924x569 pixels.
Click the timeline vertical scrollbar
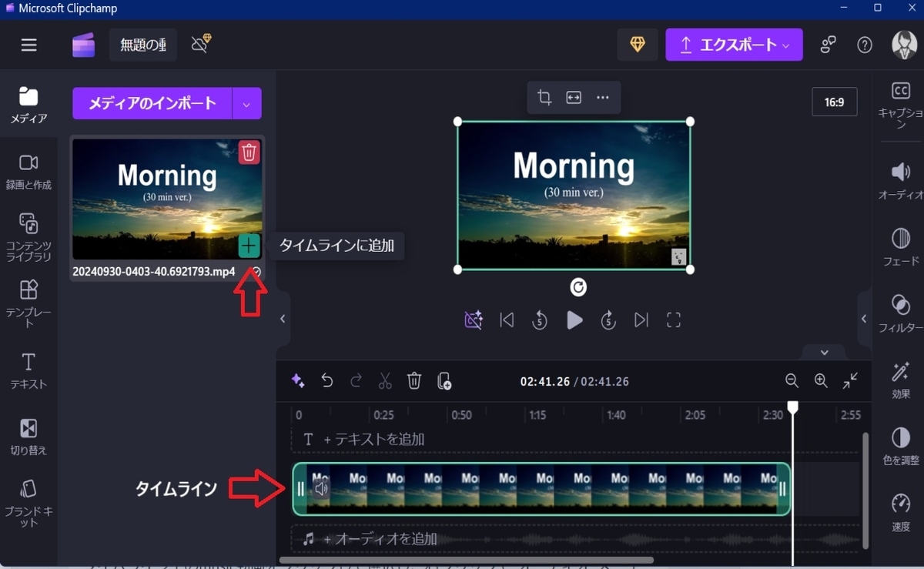click(865, 490)
